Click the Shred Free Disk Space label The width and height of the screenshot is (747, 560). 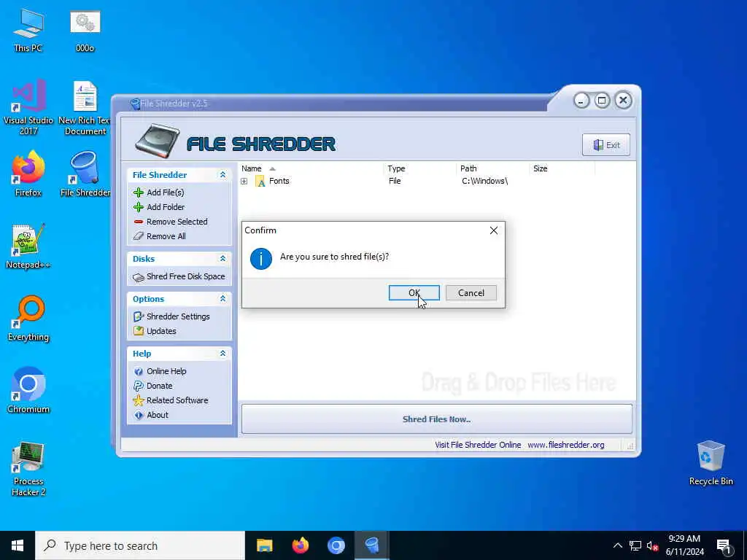coord(186,276)
